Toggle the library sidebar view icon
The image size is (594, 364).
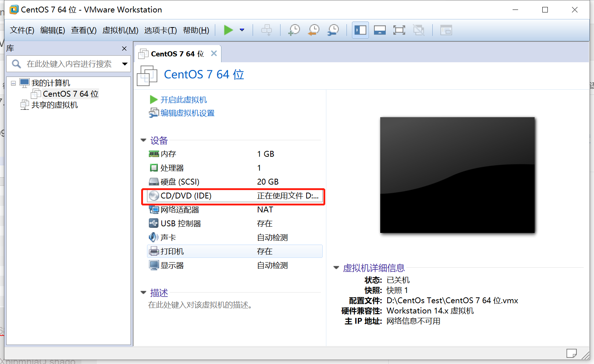(x=360, y=30)
